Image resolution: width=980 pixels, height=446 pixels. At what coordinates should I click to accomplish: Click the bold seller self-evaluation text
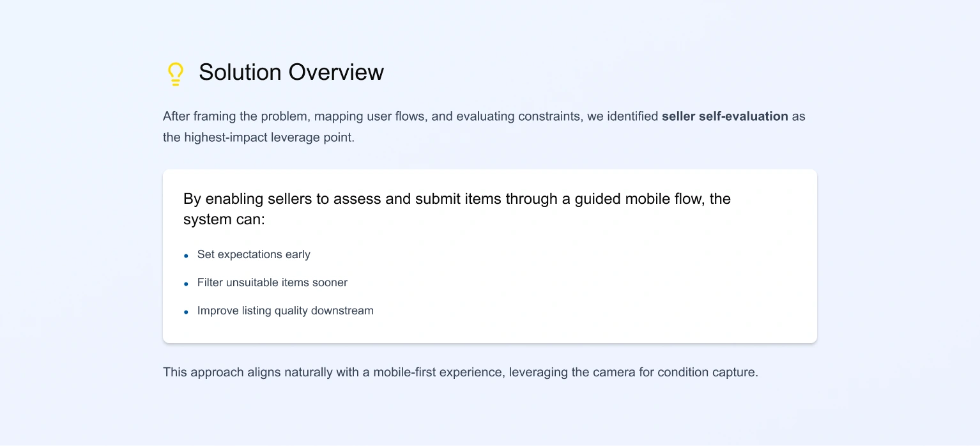point(724,116)
